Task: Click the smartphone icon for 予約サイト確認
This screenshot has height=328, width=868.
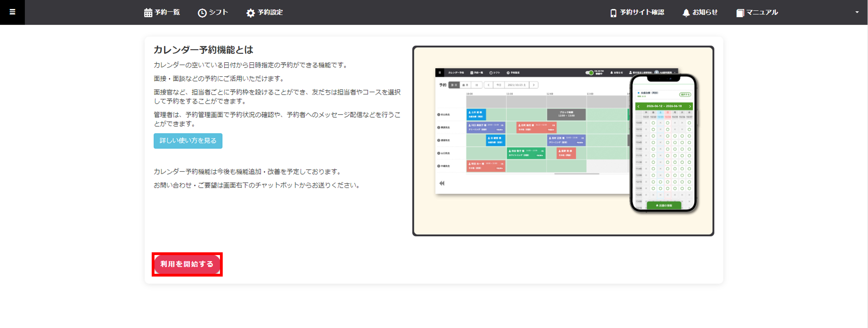Action: pyautogui.click(x=613, y=13)
